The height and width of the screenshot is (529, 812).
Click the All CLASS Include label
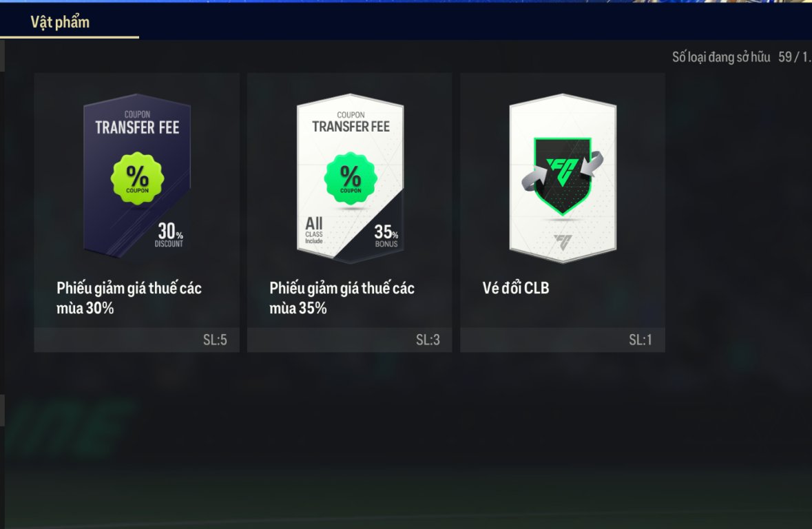314,230
